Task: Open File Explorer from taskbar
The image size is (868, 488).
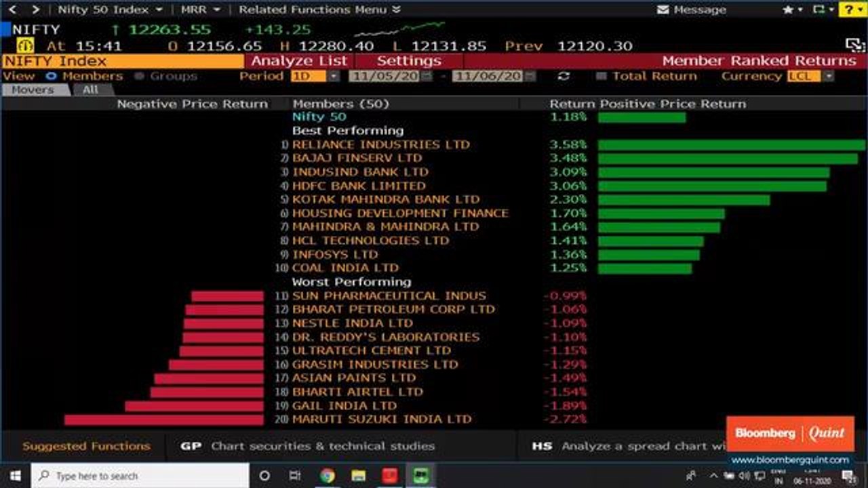Action: click(x=359, y=475)
